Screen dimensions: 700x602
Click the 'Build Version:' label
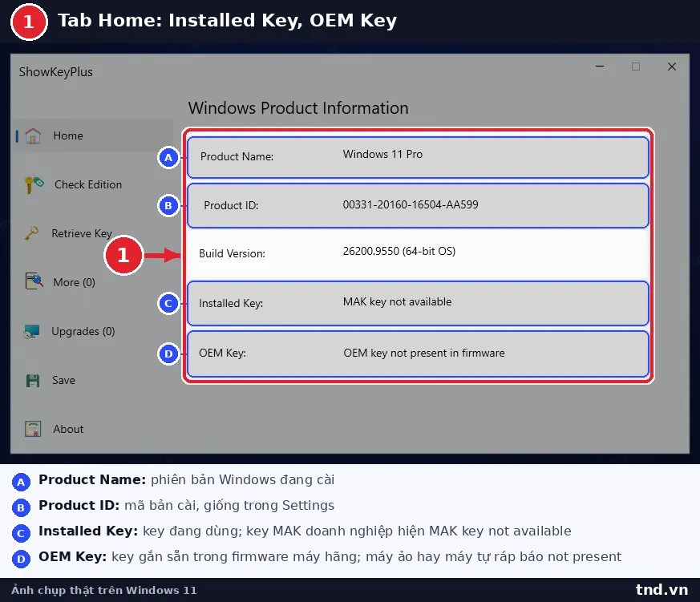[233, 253]
